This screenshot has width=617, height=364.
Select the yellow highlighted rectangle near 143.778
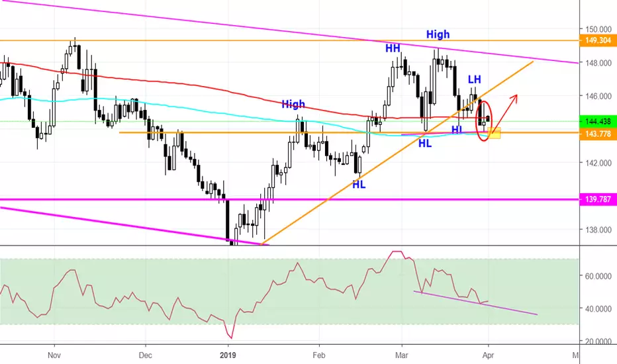point(495,133)
